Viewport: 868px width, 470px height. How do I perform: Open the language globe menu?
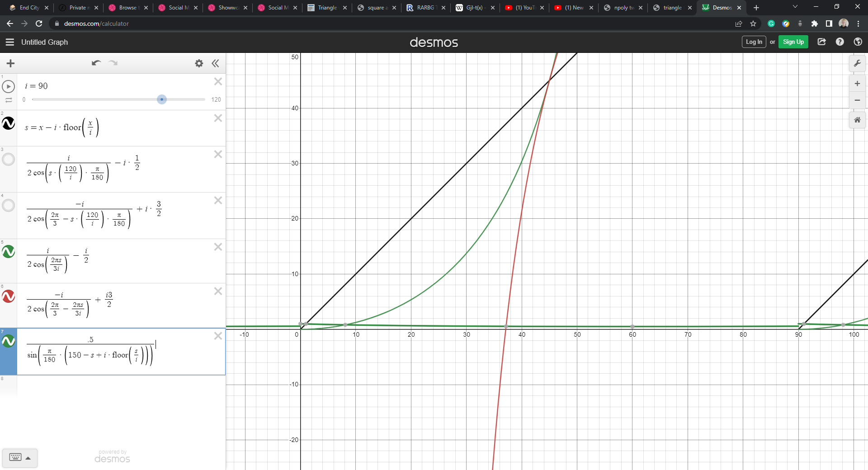(x=858, y=42)
